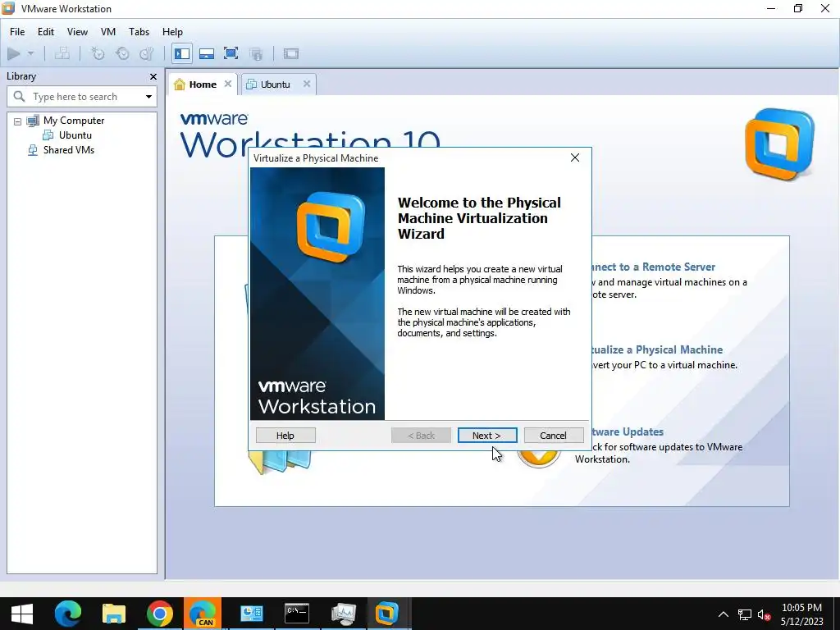Click the Full Screen toolbar icon
This screenshot has width=840, height=630.
(231, 53)
